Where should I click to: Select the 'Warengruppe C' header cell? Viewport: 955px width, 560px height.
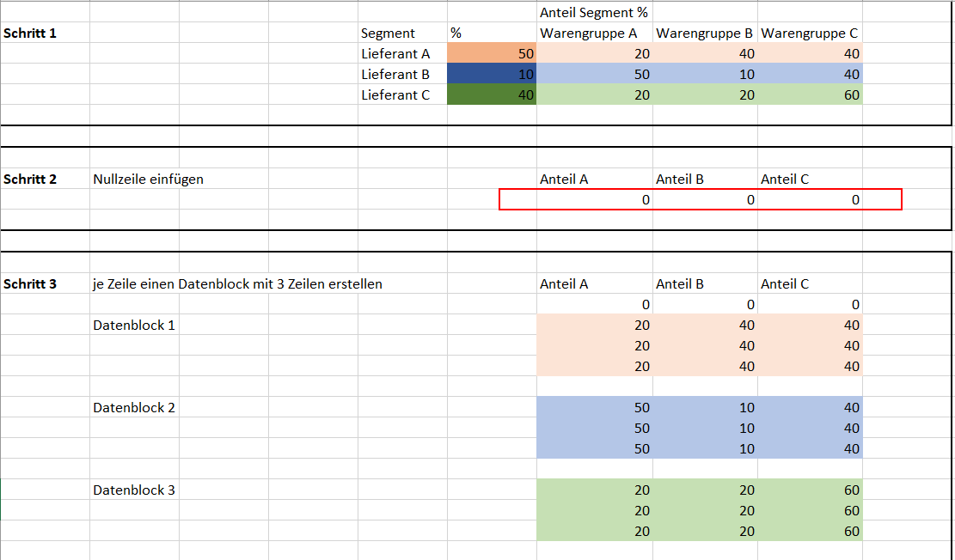click(810, 33)
